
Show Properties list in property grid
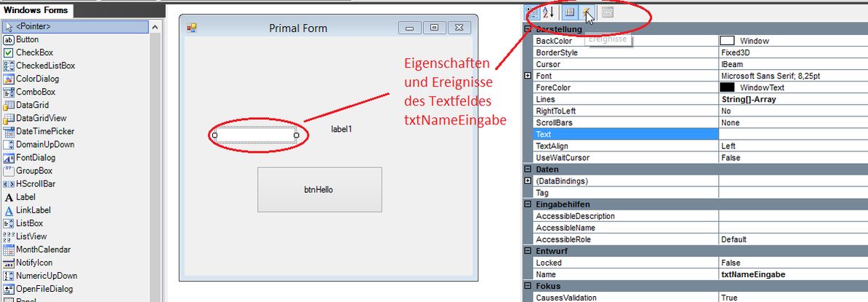570,13
